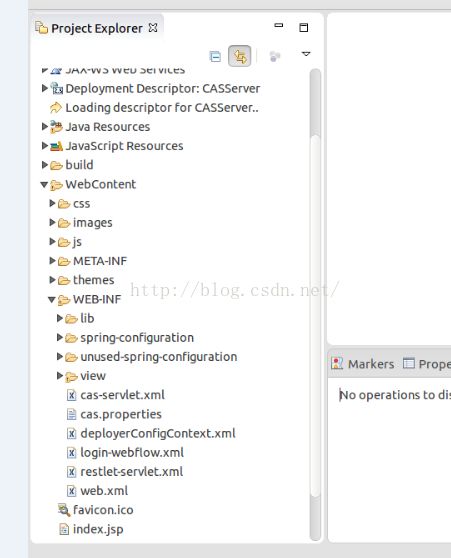
Task: Collapse the WebContent folder
Action: click(x=44, y=184)
